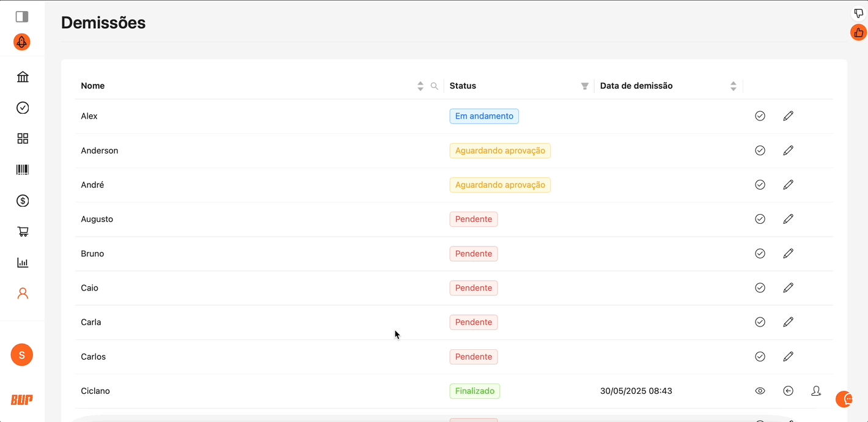Click the Em andamento status tag for Alex
Screen dimensions: 868x422
coord(484,116)
